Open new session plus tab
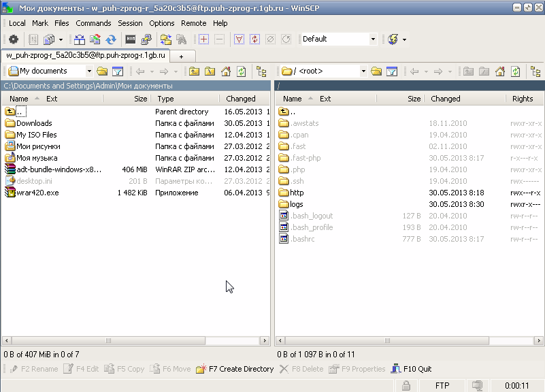The width and height of the screenshot is (545, 392). coord(181,56)
